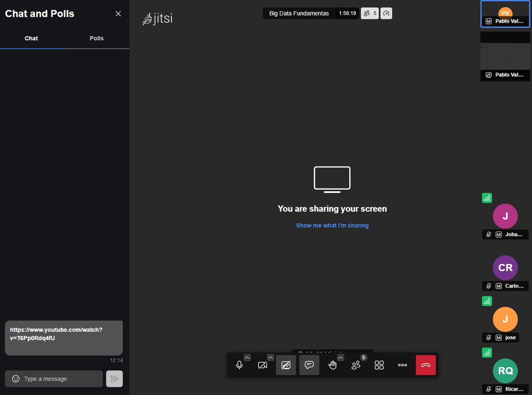
Task: Open the emoji picker in chat
Action: point(16,379)
